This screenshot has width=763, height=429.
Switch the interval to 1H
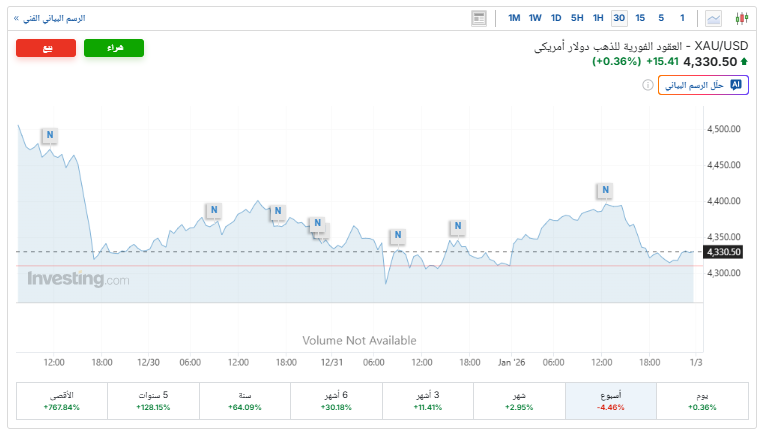click(598, 18)
